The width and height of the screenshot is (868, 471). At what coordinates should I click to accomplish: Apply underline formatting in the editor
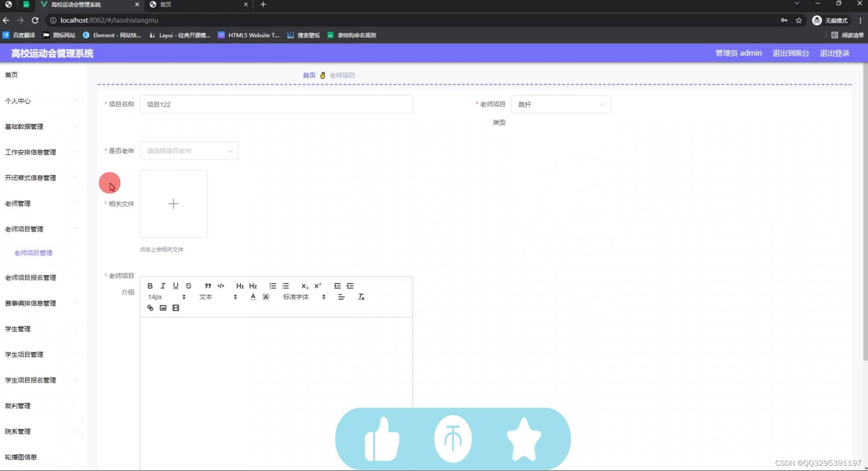[x=176, y=286]
